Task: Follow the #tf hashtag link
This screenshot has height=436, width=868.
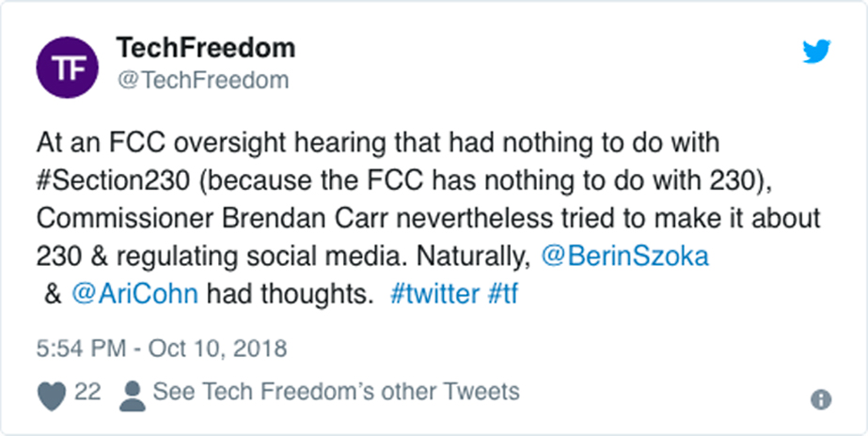Action: point(503,293)
